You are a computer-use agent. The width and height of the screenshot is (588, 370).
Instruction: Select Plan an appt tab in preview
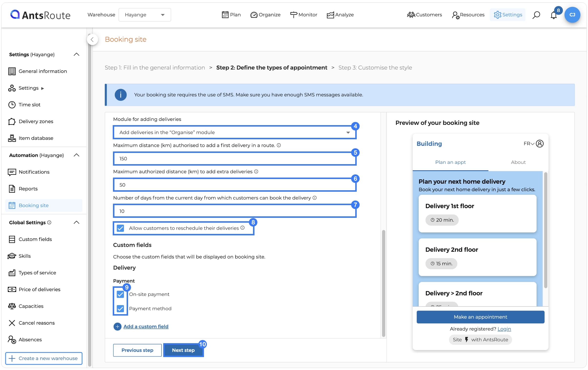tap(450, 162)
